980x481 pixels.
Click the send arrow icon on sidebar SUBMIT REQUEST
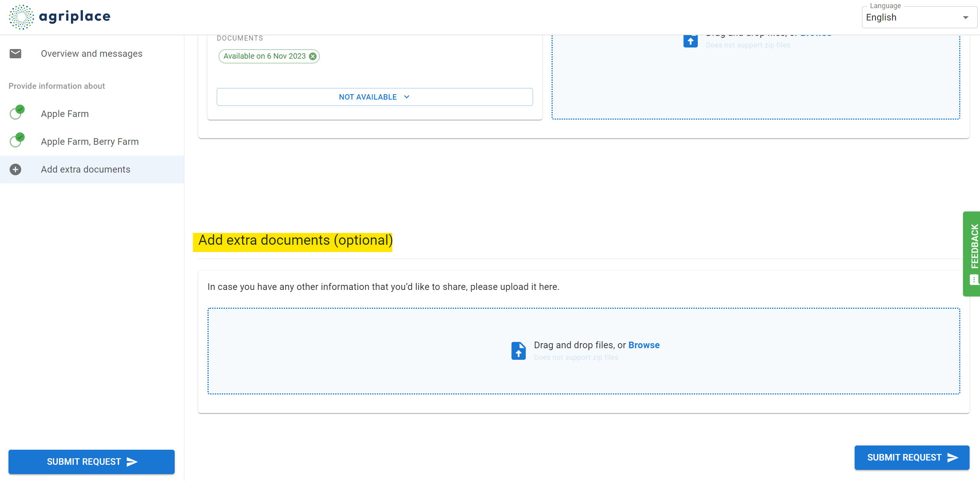(132, 462)
